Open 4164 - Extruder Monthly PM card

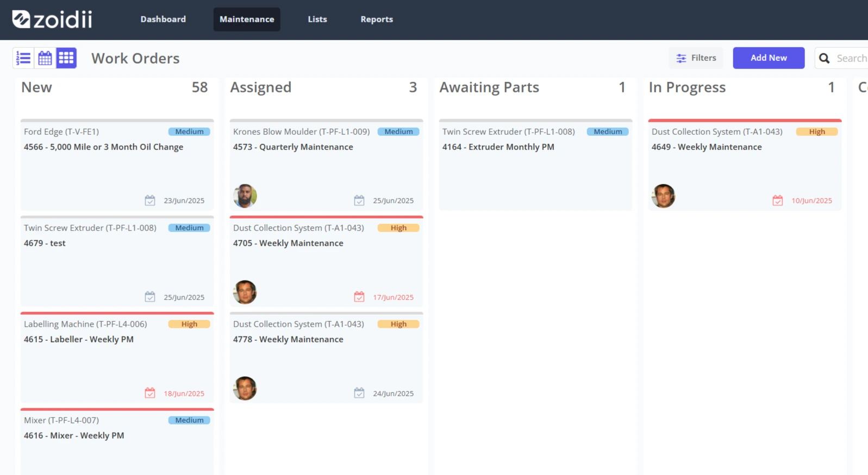pyautogui.click(x=535, y=165)
